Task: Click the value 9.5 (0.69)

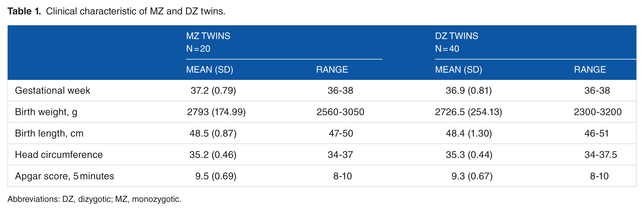Action: coord(216,176)
